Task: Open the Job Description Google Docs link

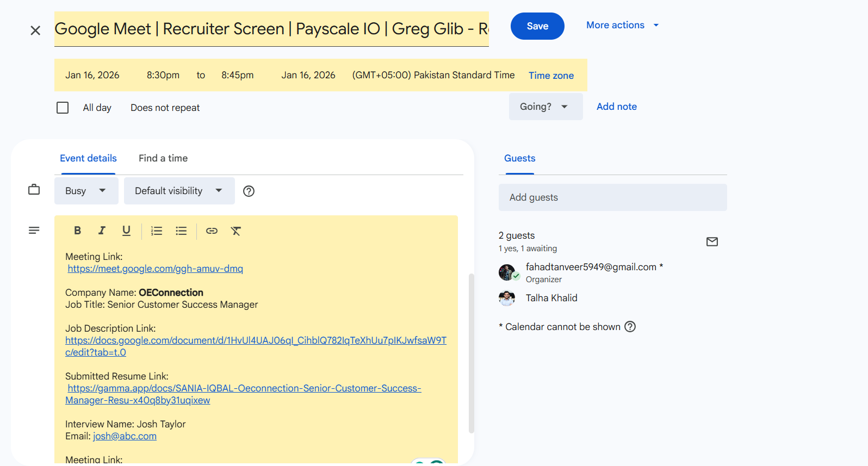Action: [256, 346]
